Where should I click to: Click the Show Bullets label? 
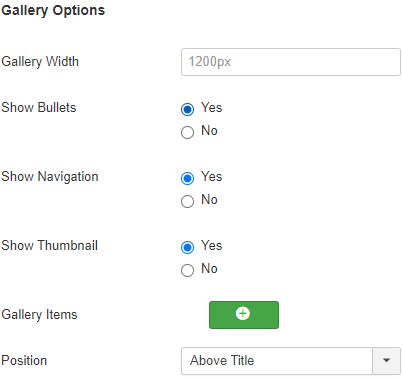coord(39,107)
